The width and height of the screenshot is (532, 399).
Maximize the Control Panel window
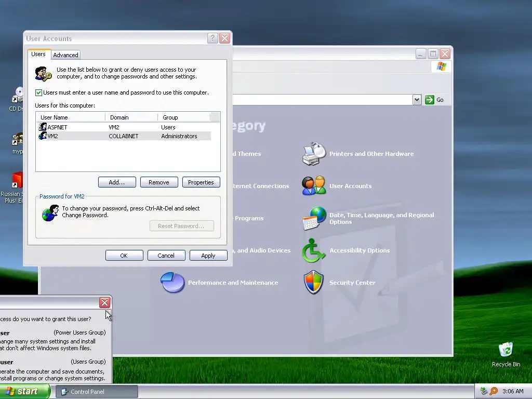pyautogui.click(x=433, y=54)
